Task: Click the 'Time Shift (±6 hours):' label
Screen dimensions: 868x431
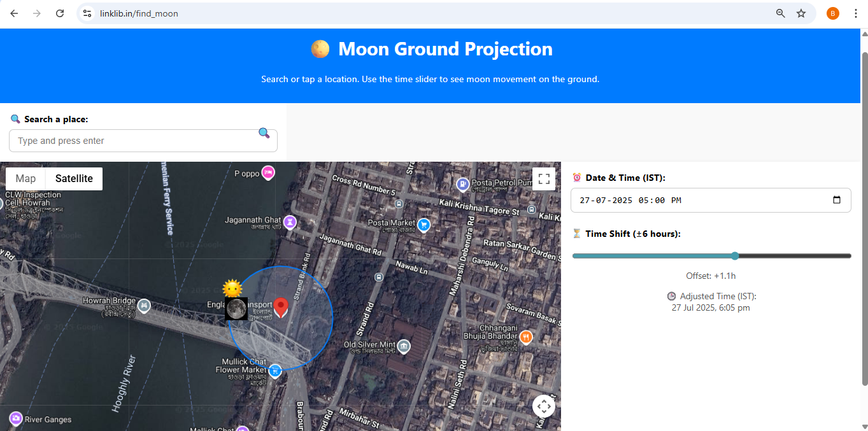Action: point(633,234)
